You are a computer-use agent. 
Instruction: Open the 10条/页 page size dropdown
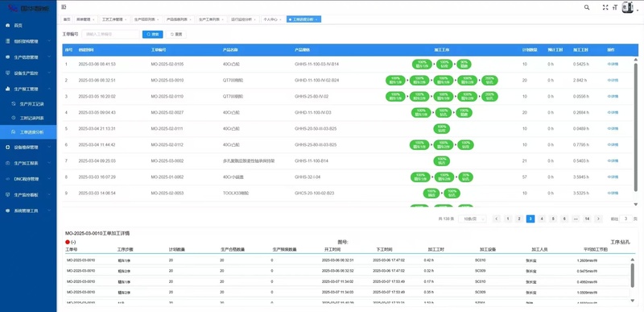(x=473, y=219)
